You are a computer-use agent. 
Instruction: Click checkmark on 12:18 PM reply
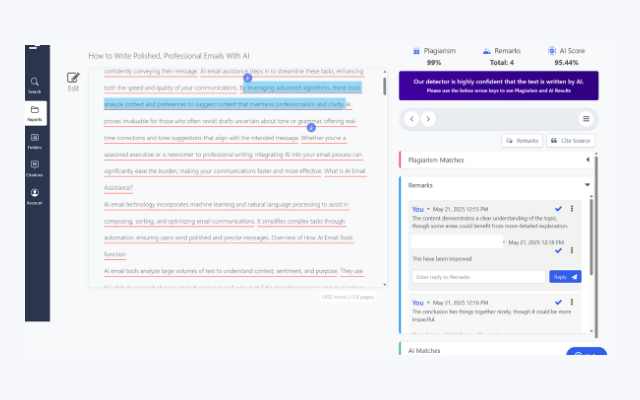[558, 251]
